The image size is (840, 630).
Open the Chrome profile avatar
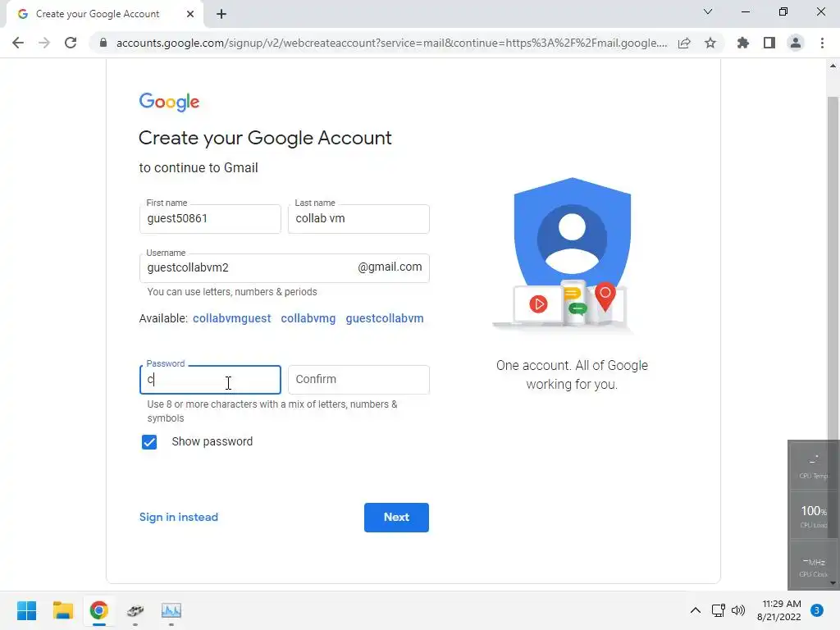[x=796, y=43]
